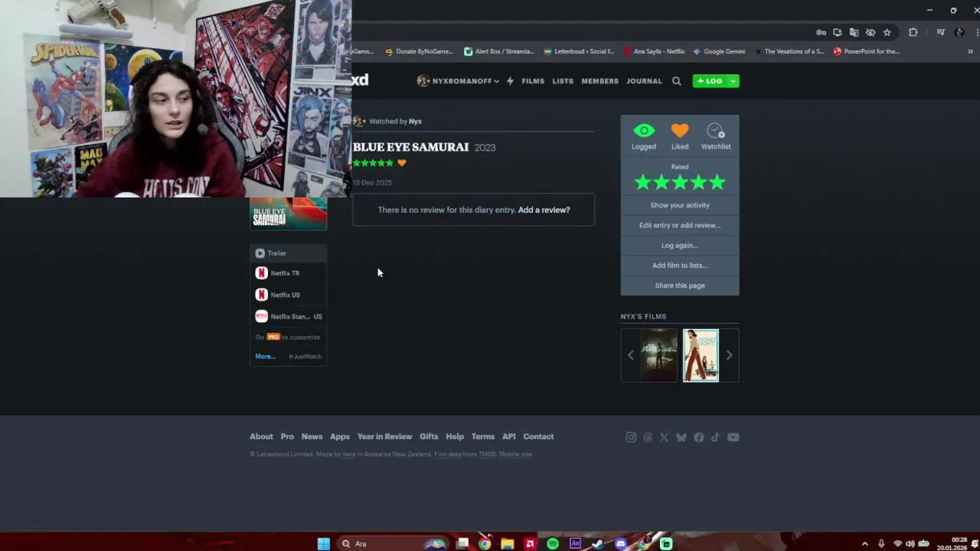
Task: Open Letterboxd Threads icon in footer
Action: tap(648, 437)
